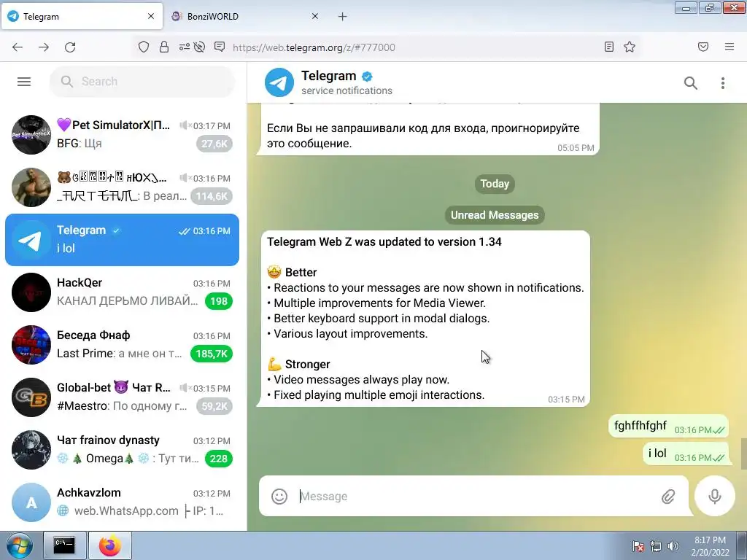Click the network tray icon
The height and width of the screenshot is (560, 747).
click(656, 545)
